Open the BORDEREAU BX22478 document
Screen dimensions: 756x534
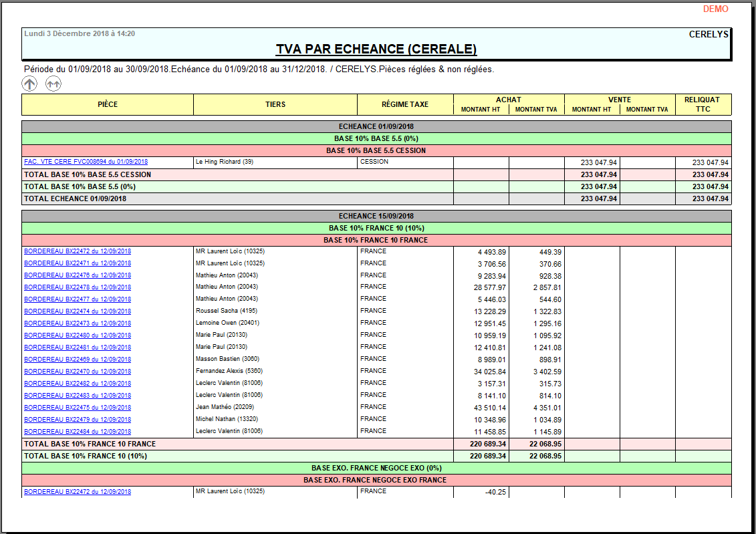click(x=78, y=287)
